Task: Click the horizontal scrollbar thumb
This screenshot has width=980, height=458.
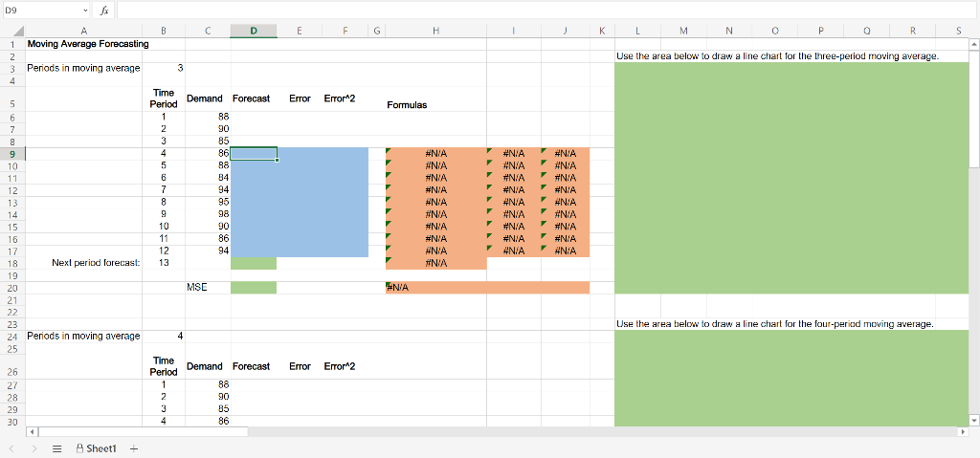Action: coord(144,432)
